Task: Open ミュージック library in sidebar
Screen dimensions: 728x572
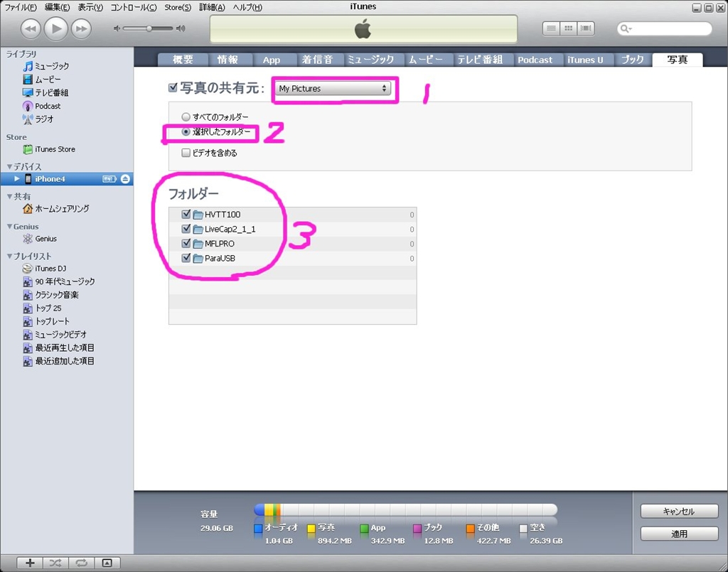Action: [46, 66]
